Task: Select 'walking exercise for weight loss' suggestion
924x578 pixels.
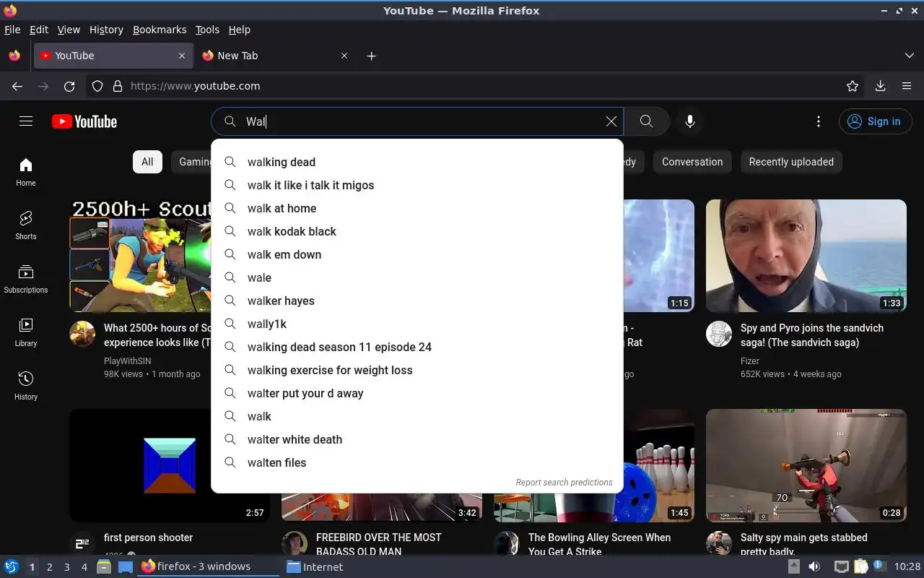Action: (417, 370)
